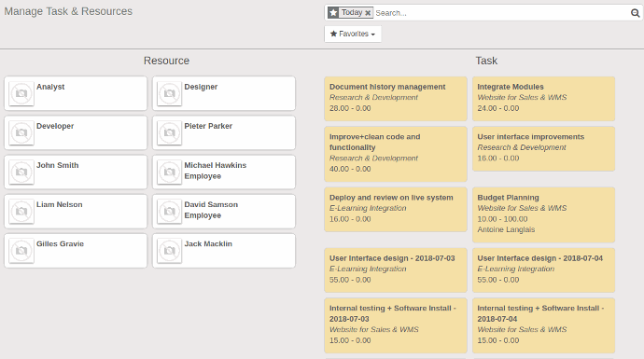Remove the Today filter tag
644x359 pixels.
pos(368,13)
